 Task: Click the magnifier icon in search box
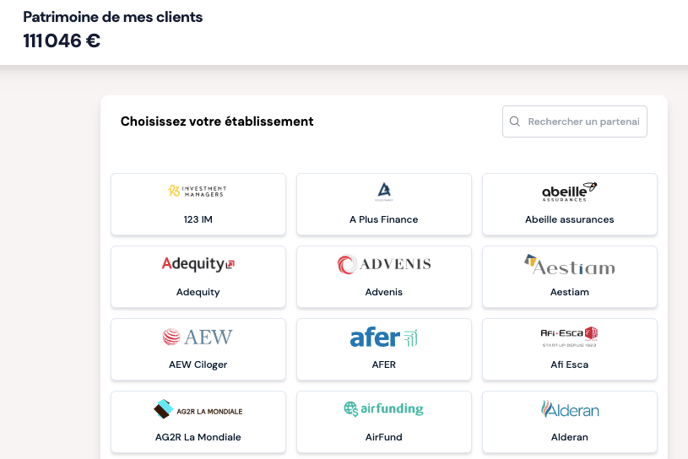pos(515,122)
